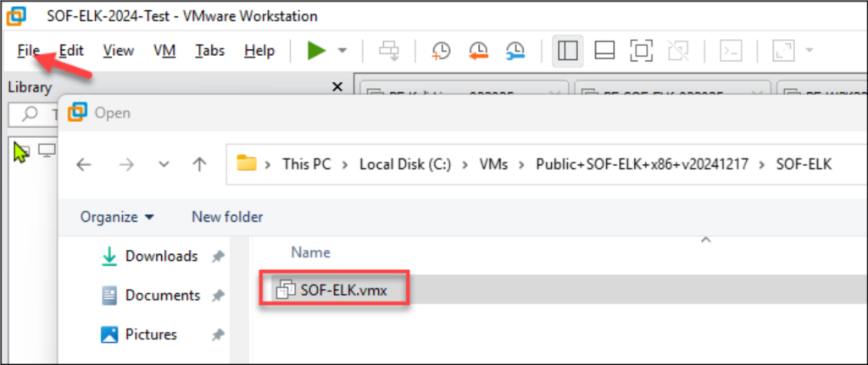Expand recent locations chevron in Open dialog
This screenshot has height=365, width=868.
pyautogui.click(x=164, y=164)
